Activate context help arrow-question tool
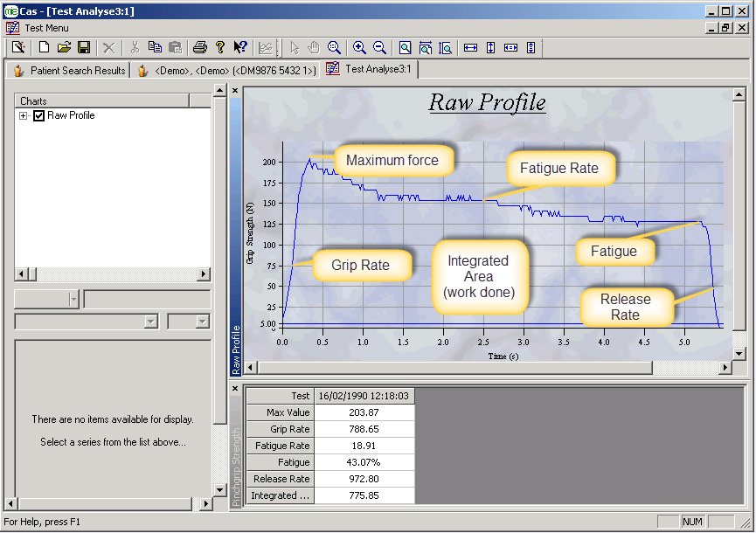Viewport: 756px width, 533px height. (240, 47)
